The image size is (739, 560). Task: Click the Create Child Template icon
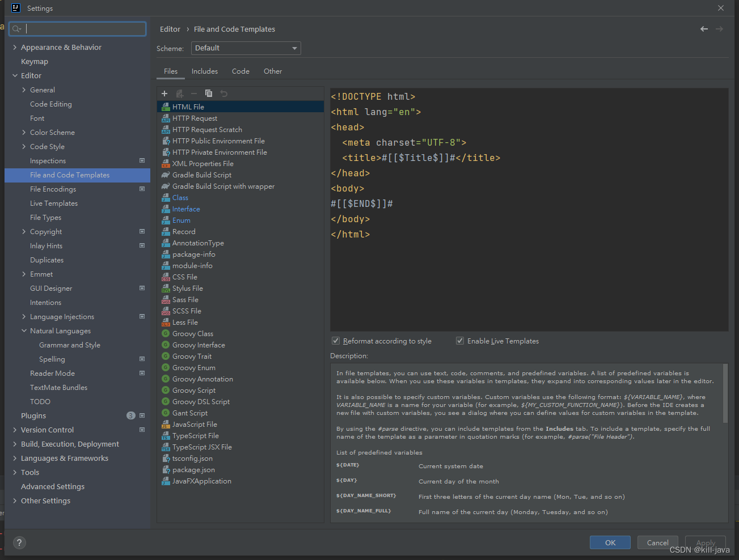tap(179, 94)
